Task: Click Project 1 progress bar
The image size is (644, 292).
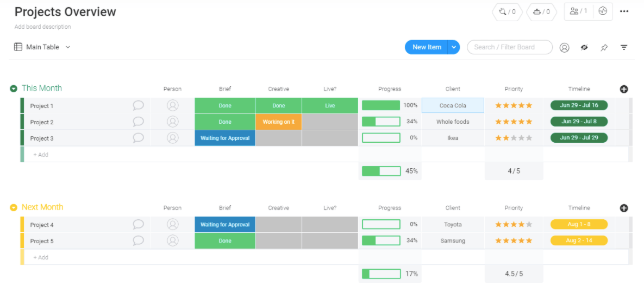Action: (381, 105)
